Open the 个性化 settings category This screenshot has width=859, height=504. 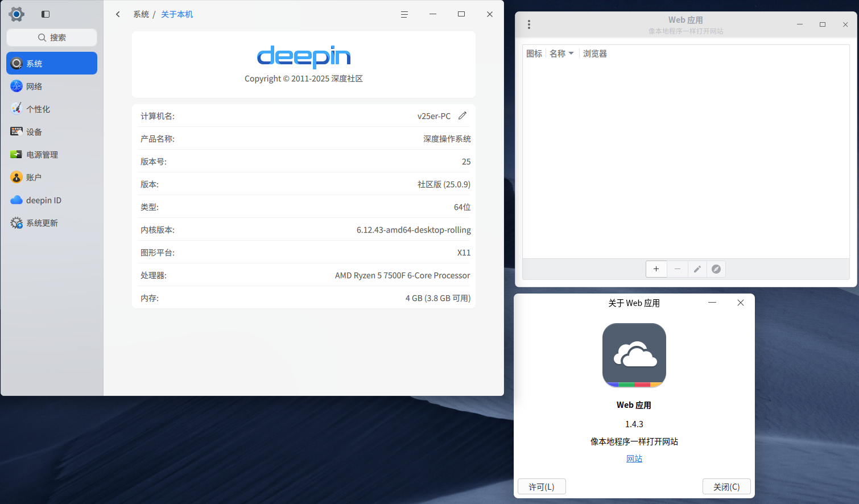(x=52, y=109)
